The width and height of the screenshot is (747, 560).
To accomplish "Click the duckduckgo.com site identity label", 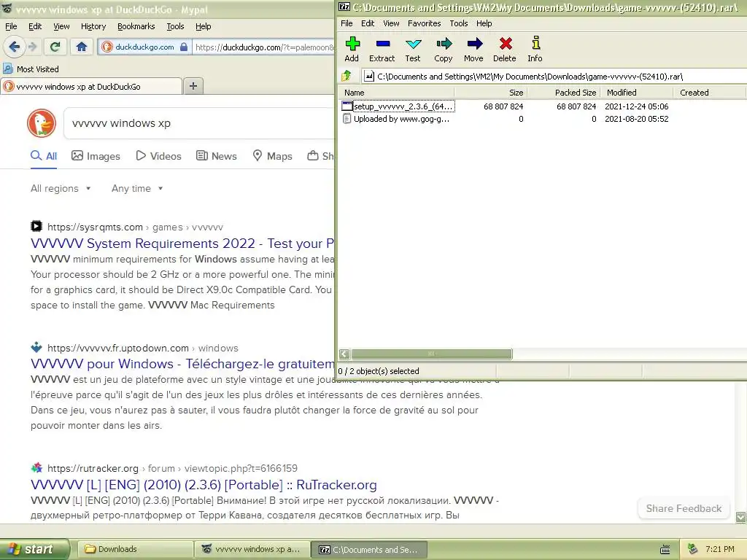I will point(144,47).
